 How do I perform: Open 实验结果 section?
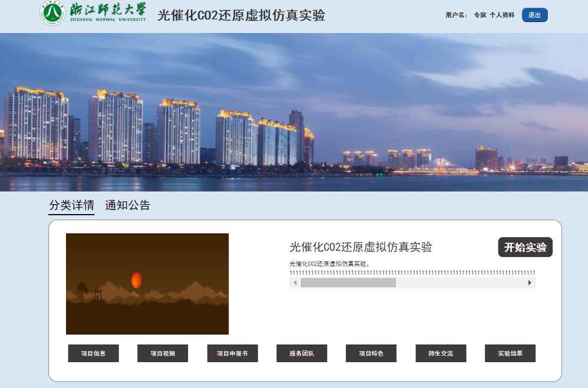tap(510, 353)
